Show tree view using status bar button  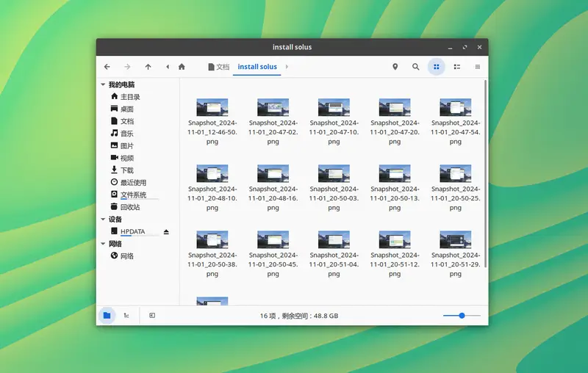pyautogui.click(x=127, y=315)
